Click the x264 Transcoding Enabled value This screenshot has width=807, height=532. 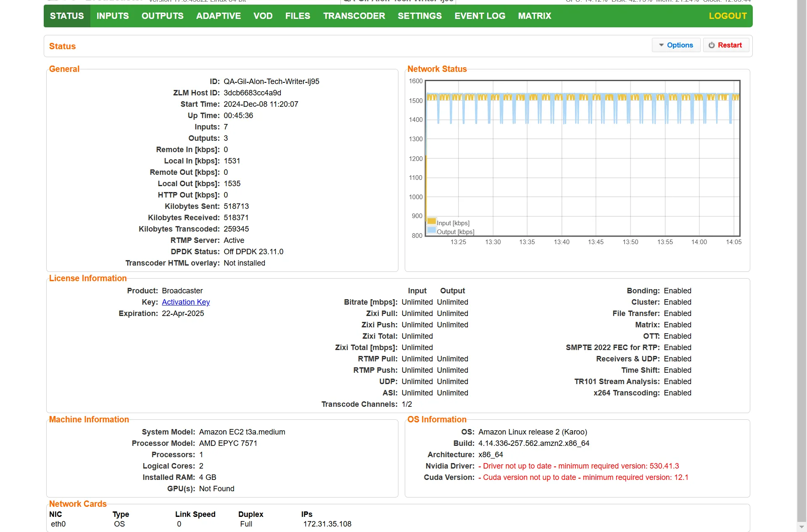(678, 393)
